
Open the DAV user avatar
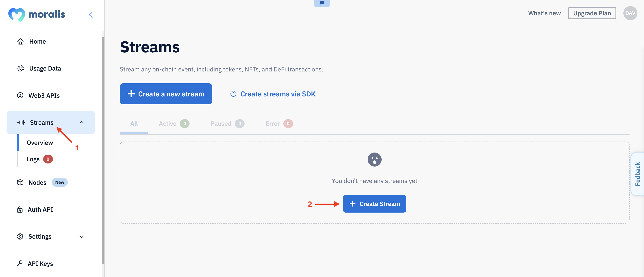point(630,13)
